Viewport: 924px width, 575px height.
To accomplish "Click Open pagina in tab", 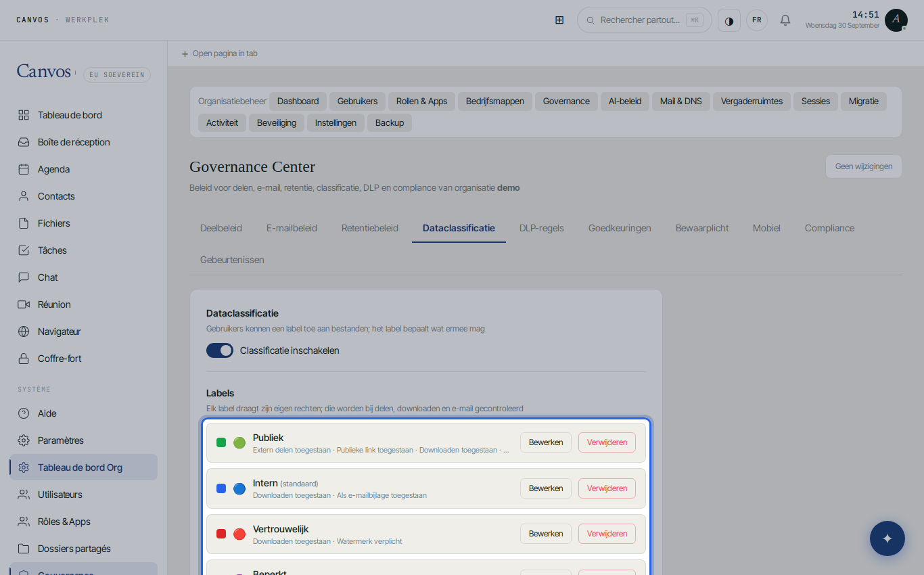I will 219,53.
